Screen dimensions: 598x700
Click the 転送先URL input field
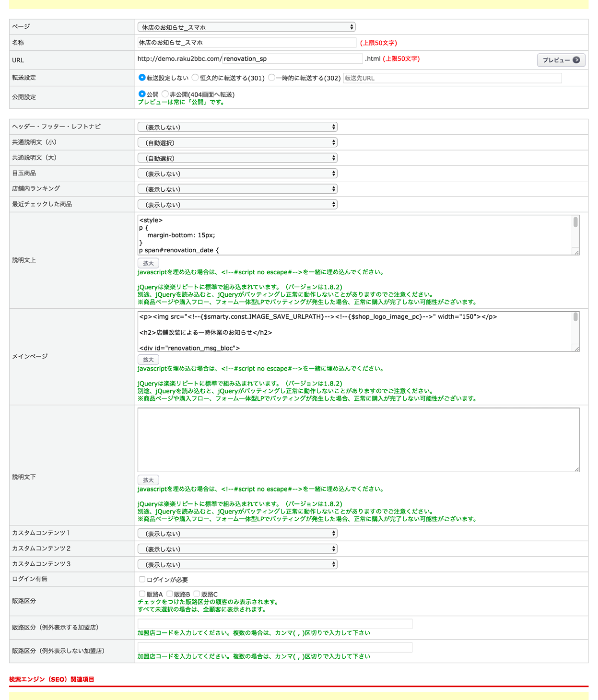[x=452, y=78]
